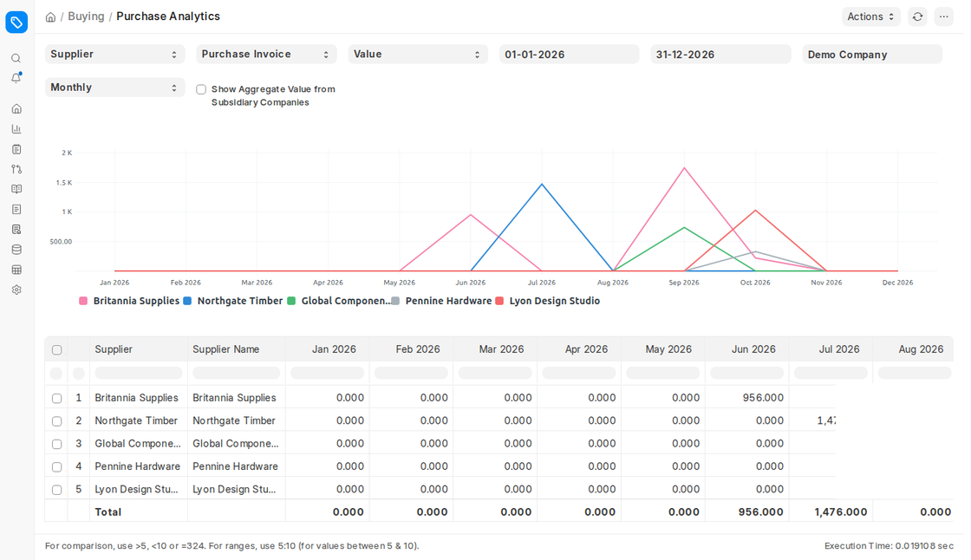The height and width of the screenshot is (560, 971).
Task: Toggle Global Components green legend swatch
Action: [291, 301]
